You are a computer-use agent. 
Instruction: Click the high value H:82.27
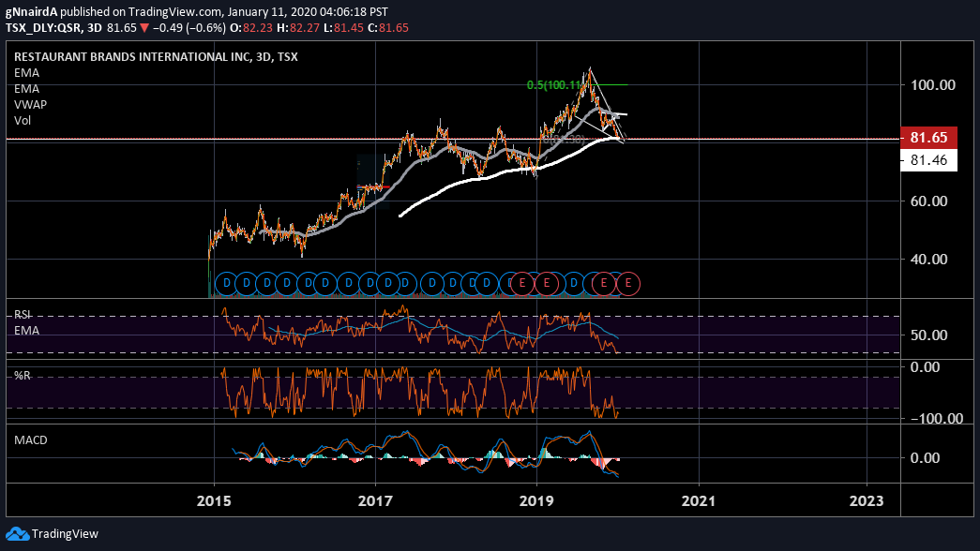[298, 28]
